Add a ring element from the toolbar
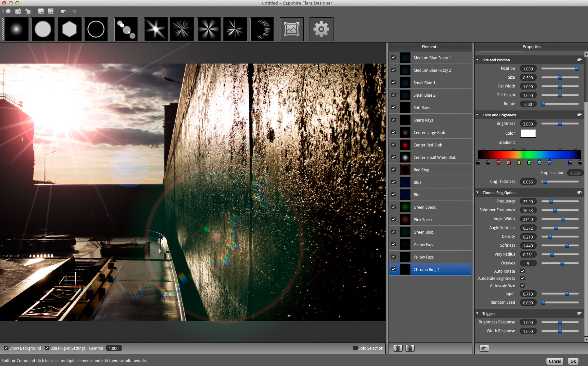Image resolution: width=588 pixels, height=366 pixels. (96, 29)
